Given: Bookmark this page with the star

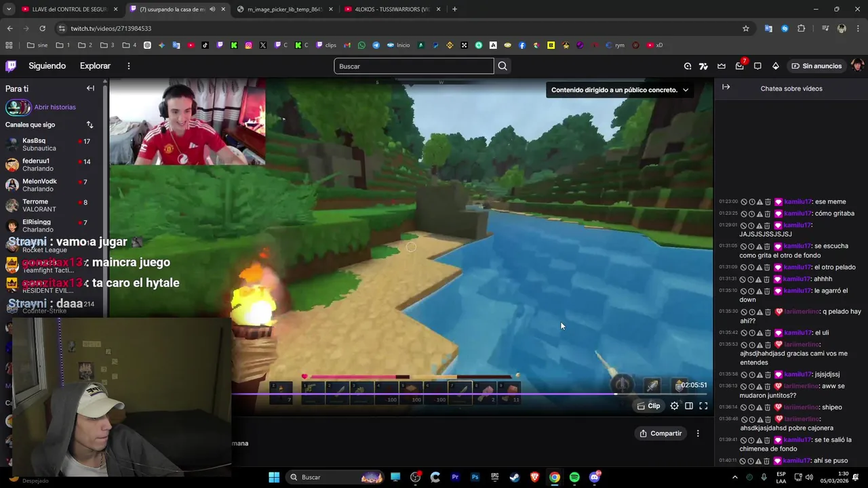Looking at the screenshot, I should (746, 28).
